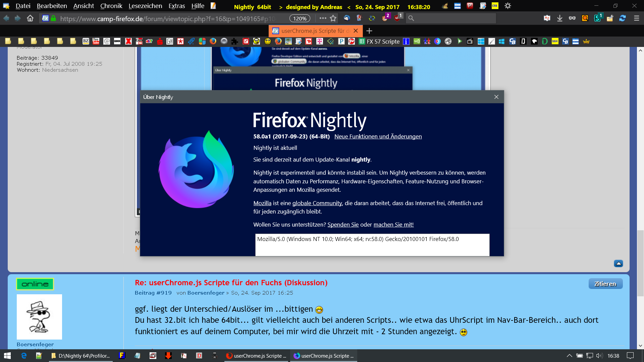Viewport: 644px width, 362px height.
Task: Expand hidden system tray icons chevron
Action: click(x=569, y=356)
